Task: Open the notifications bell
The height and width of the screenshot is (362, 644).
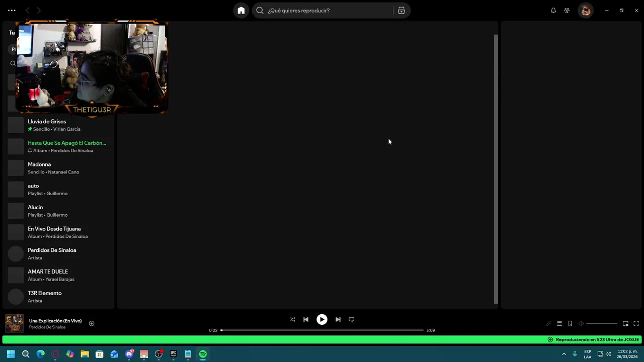Action: [553, 11]
